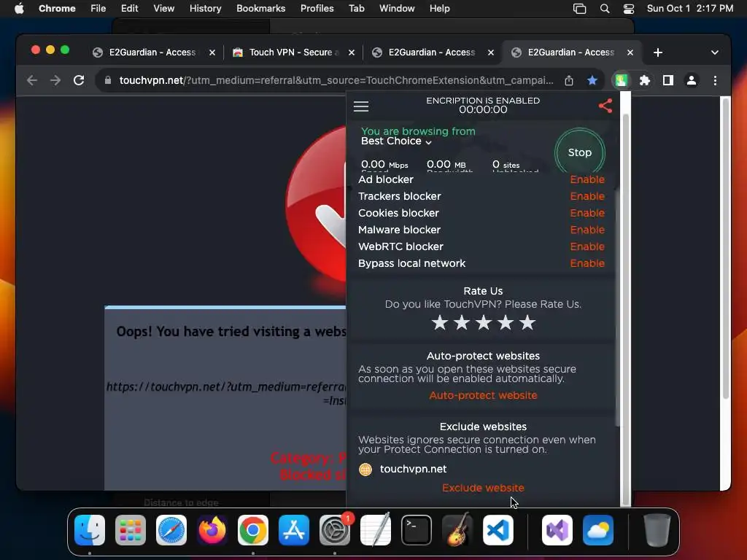This screenshot has height=560, width=747.
Task: Enable the Trackers blocker
Action: point(587,196)
